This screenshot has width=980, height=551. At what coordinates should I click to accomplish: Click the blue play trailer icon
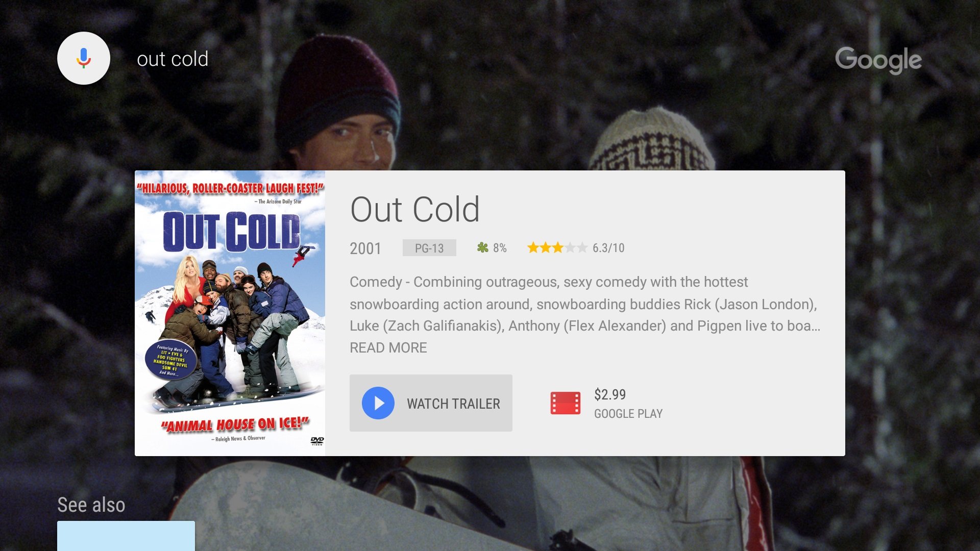click(x=378, y=403)
